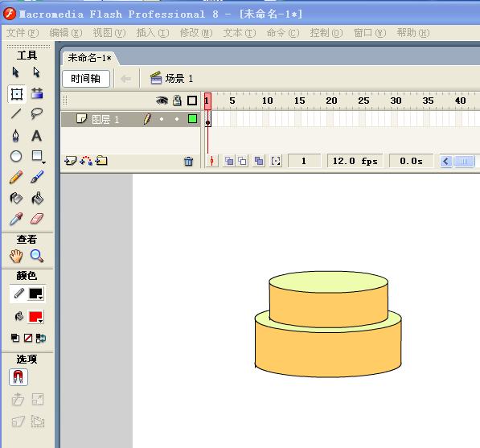Open the stroke color dropdown
480x448 pixels.
36,294
